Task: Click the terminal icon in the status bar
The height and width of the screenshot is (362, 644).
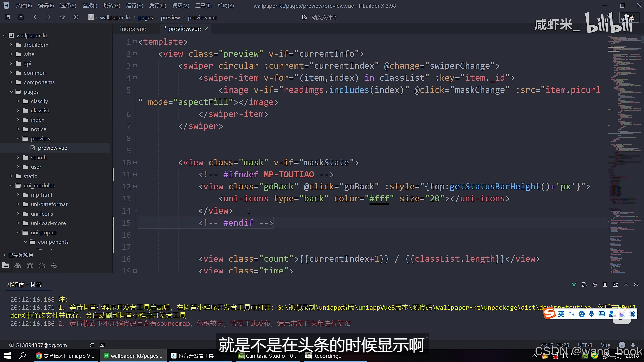Action: pyautogui.click(x=102, y=345)
